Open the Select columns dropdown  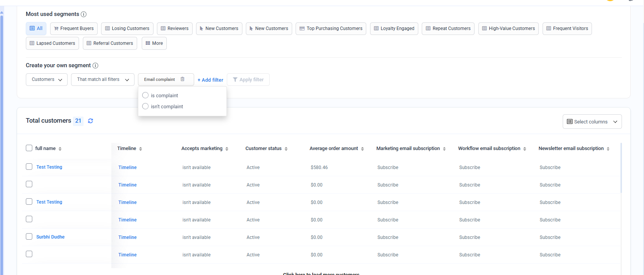click(x=592, y=122)
